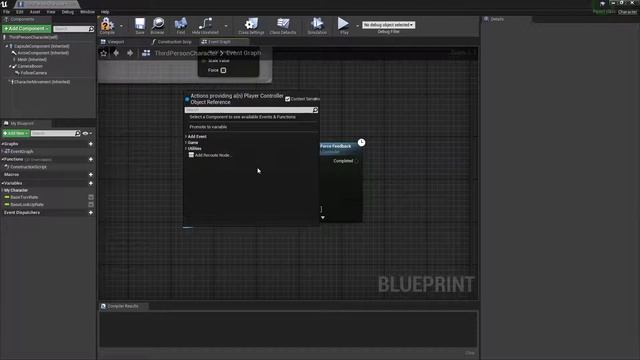Select the FollowCamera component

[x=33, y=73]
